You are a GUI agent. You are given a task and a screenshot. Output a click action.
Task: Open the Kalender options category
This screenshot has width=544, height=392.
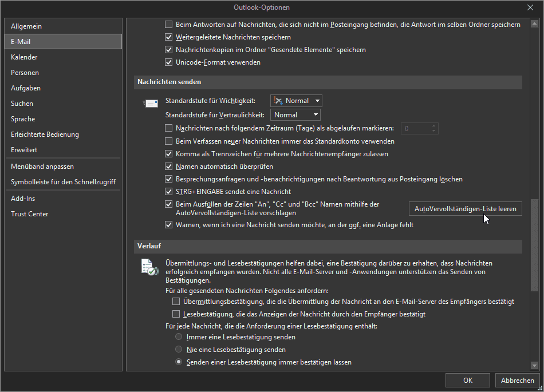click(63, 57)
